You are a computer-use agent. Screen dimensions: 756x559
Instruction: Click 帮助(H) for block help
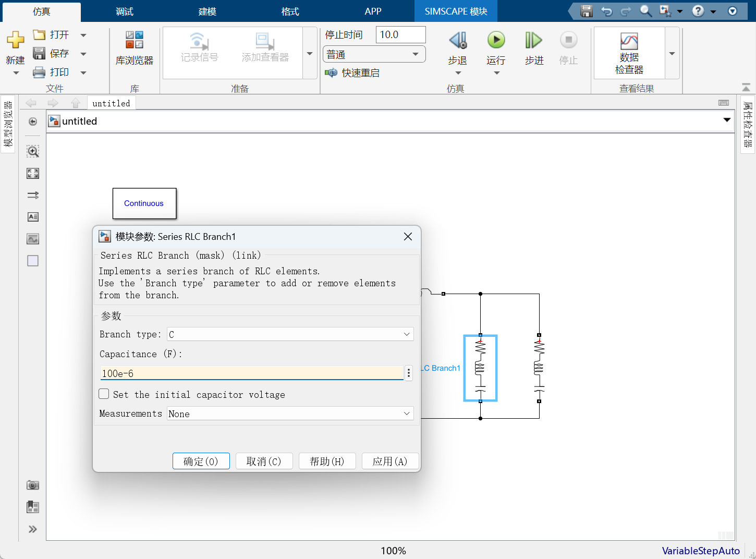point(327,461)
